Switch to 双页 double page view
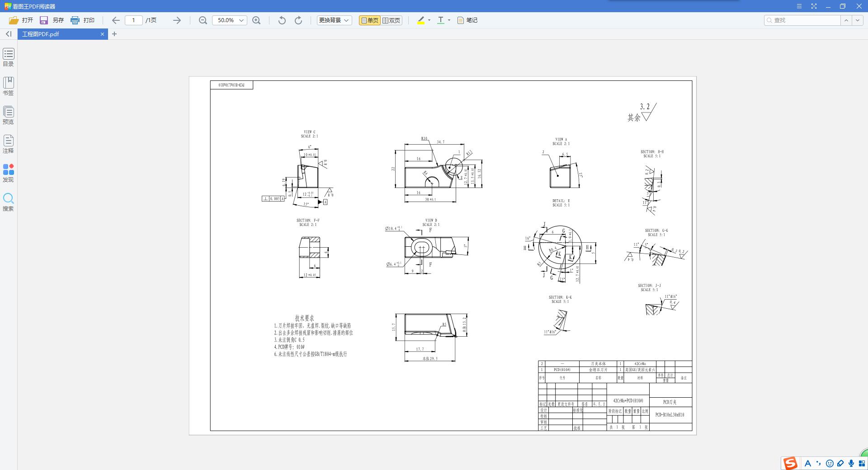868x470 pixels. click(392, 20)
